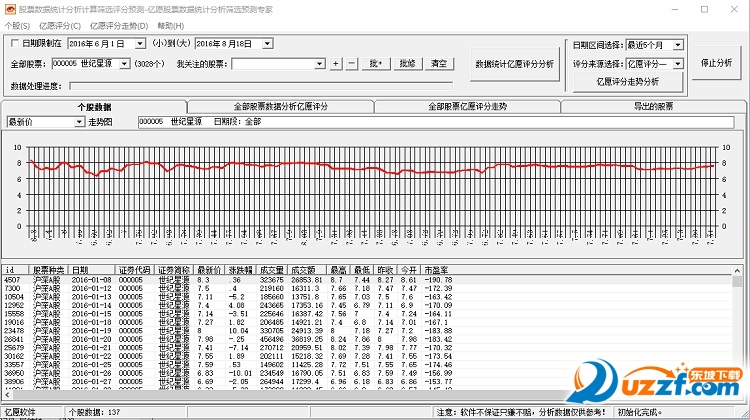Click the 亿愿软件 status bar label
The image size is (750, 420).
[x=20, y=412]
